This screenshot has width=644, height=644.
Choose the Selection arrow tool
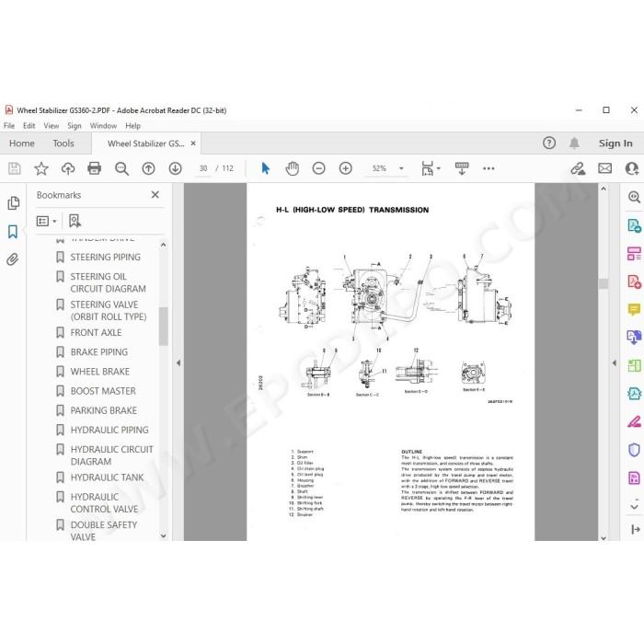click(x=266, y=168)
